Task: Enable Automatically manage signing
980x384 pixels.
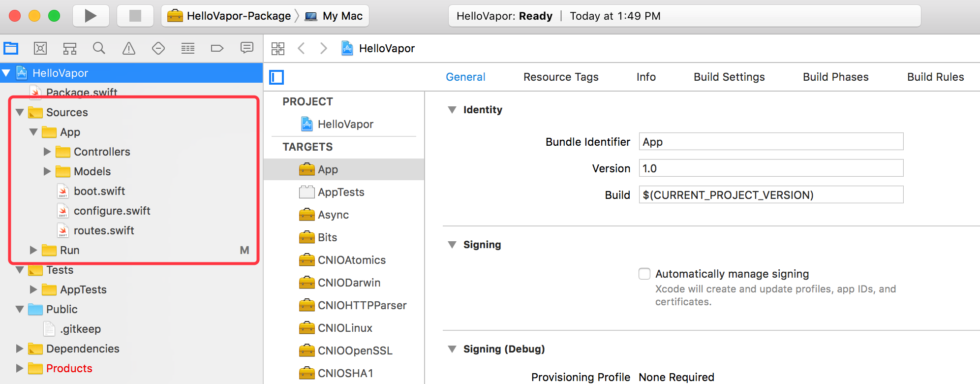Action: coord(644,274)
